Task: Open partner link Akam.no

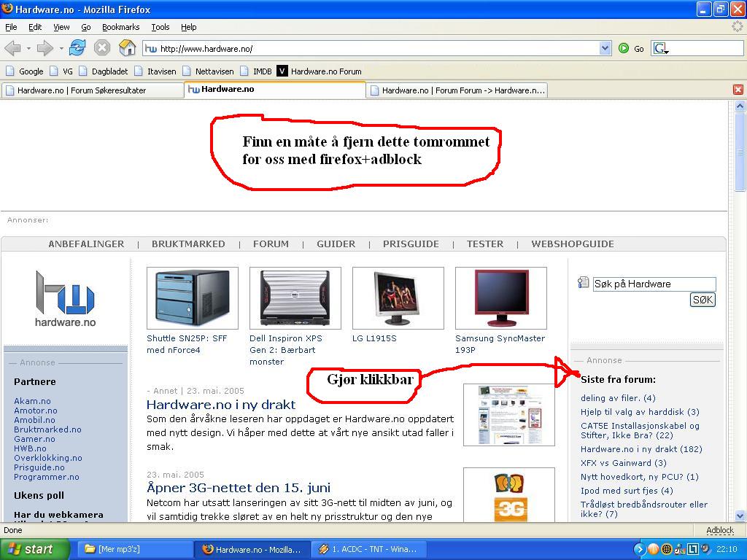Action: 32,401
